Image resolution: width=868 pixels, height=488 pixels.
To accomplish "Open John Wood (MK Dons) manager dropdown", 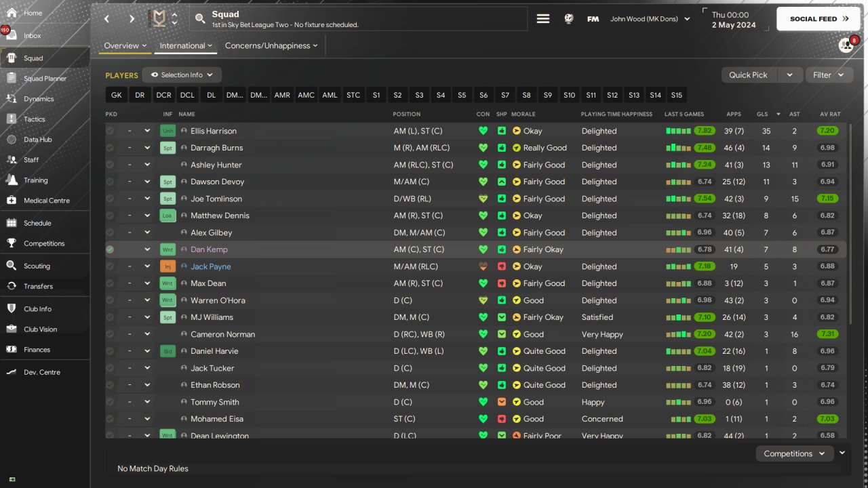I will [x=650, y=19].
